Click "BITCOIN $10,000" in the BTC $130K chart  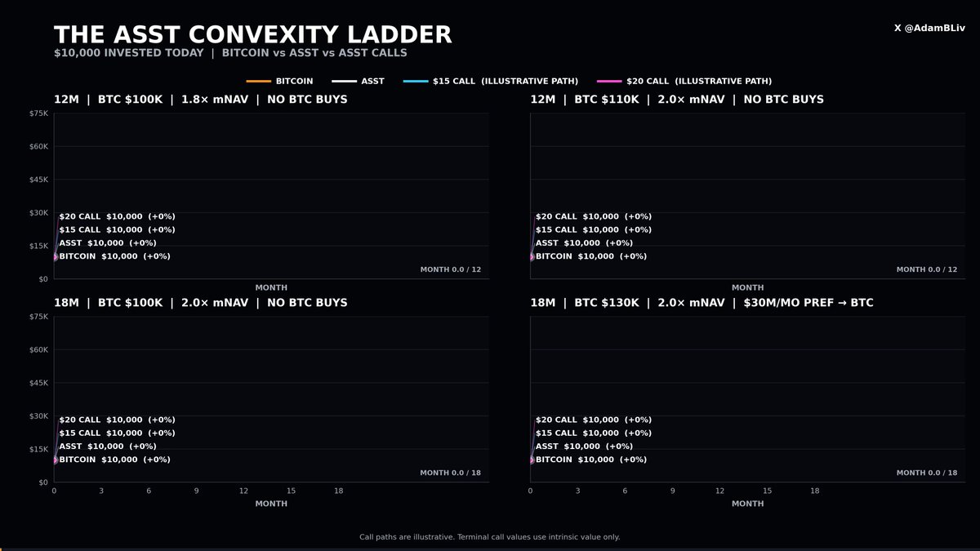[590, 460]
